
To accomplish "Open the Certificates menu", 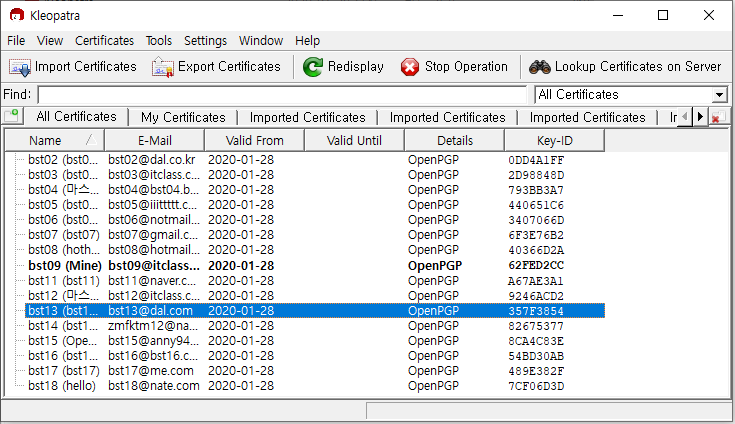I will [104, 41].
